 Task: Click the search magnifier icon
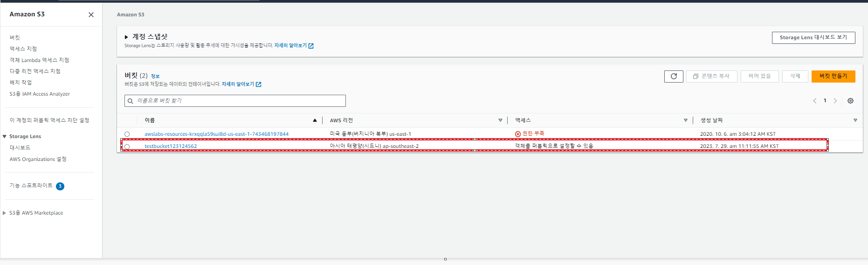[x=131, y=101]
